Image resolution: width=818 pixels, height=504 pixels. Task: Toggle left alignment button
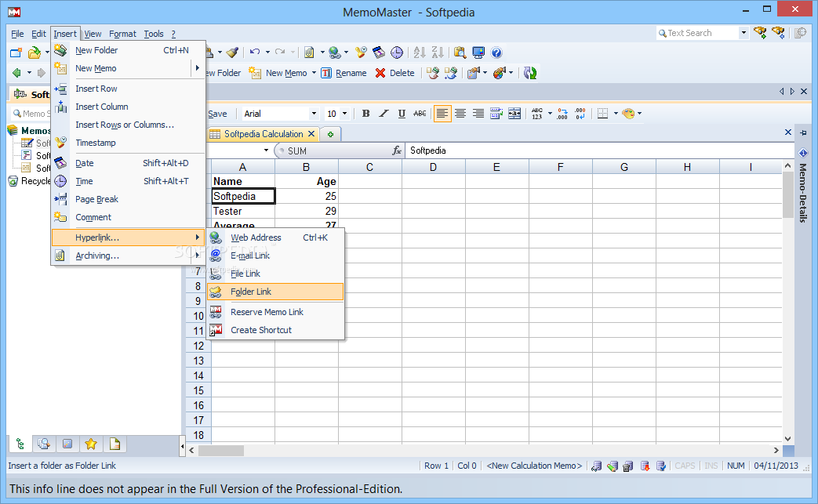tap(442, 114)
